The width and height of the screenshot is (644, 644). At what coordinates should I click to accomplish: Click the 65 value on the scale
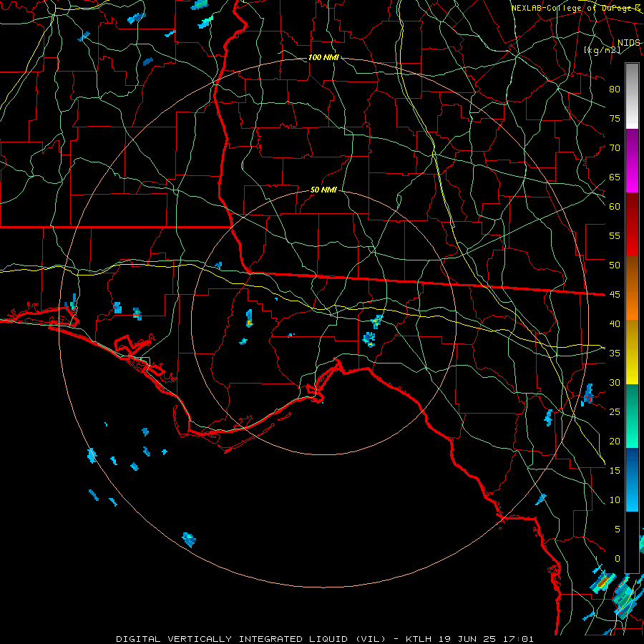[x=615, y=177]
